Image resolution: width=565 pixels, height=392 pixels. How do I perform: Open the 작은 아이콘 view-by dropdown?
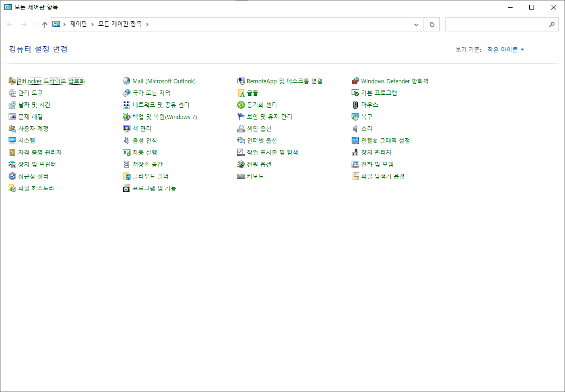[505, 50]
